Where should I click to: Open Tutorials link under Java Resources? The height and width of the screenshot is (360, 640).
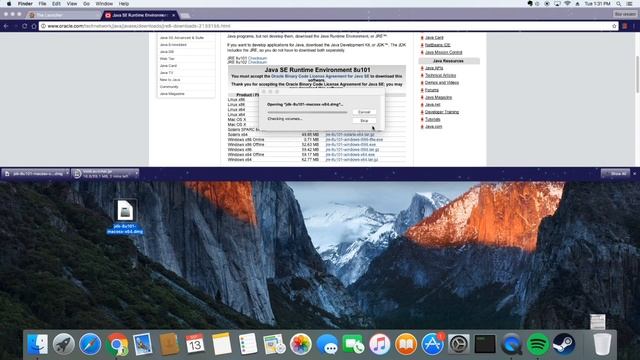(433, 119)
